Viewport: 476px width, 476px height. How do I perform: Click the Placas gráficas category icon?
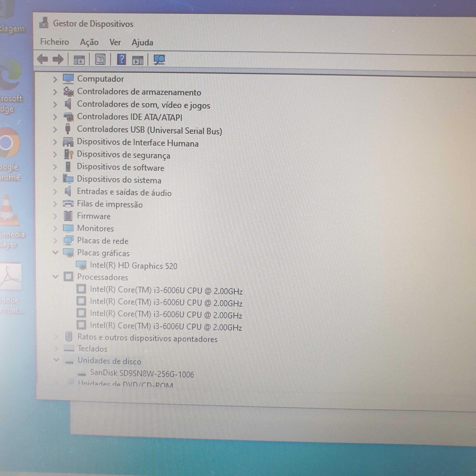click(68, 252)
